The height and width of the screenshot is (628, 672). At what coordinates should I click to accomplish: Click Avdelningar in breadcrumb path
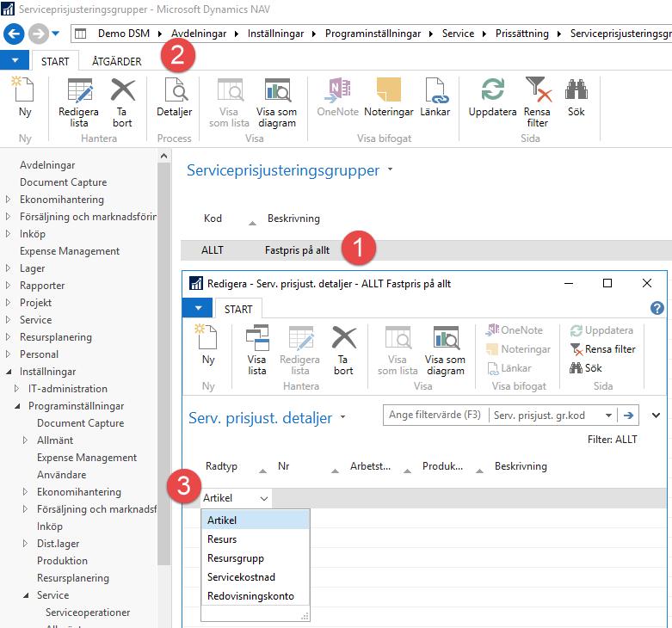click(199, 34)
